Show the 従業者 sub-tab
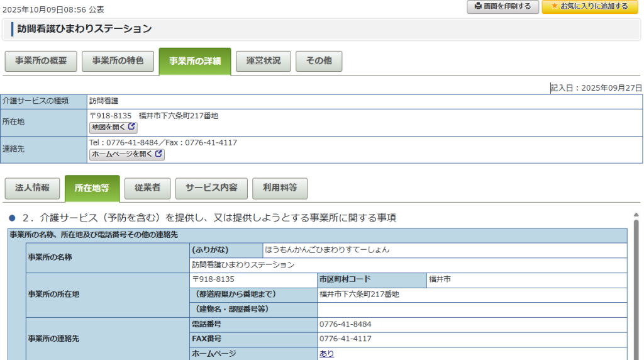 click(x=147, y=188)
